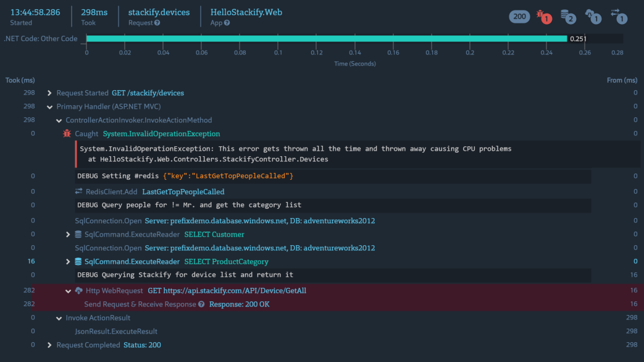Click the RedisClient.Add method label
The image size is (644, 362).
click(111, 192)
